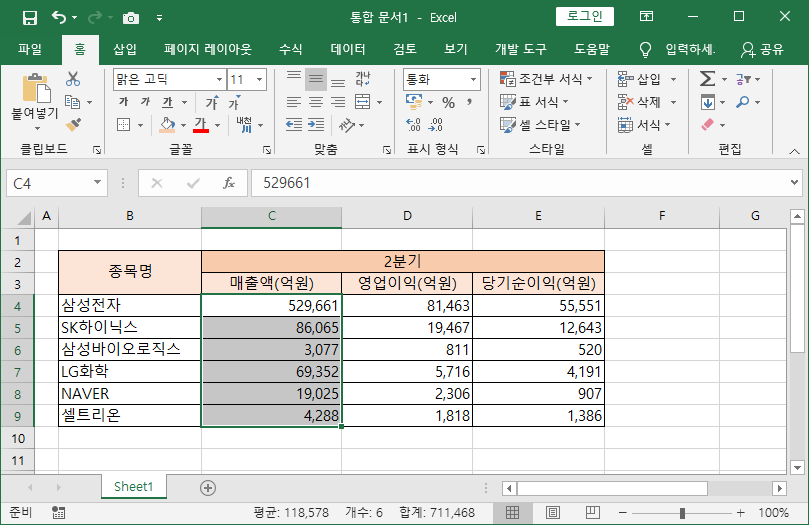Click the camera icon in quick access toolbar
Image resolution: width=809 pixels, height=525 pixels.
[x=131, y=18]
